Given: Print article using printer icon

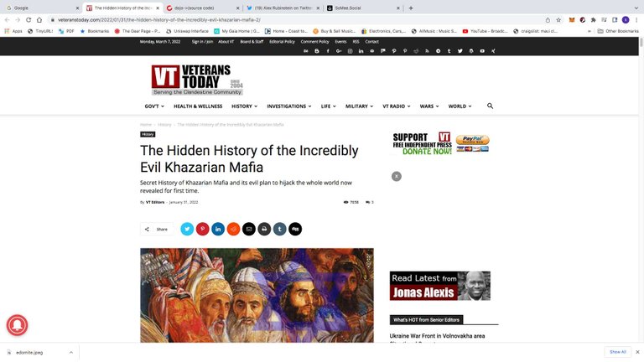Looking at the screenshot, I should point(264,229).
